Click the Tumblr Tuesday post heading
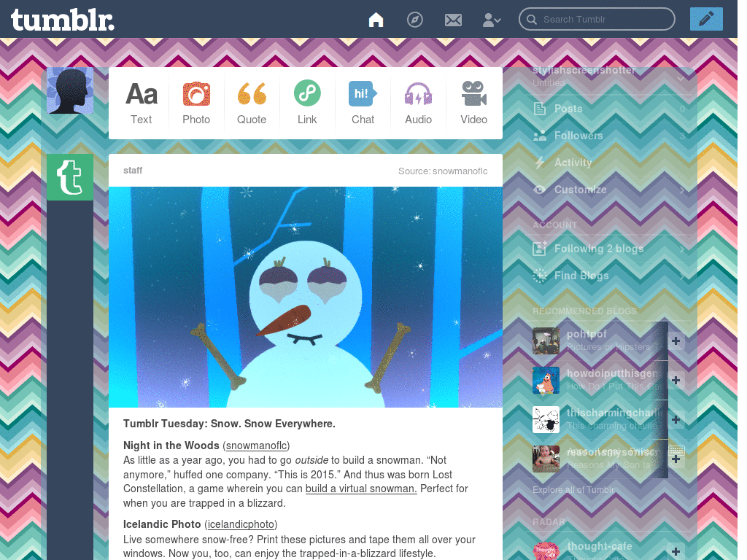The image size is (747, 560). click(229, 424)
